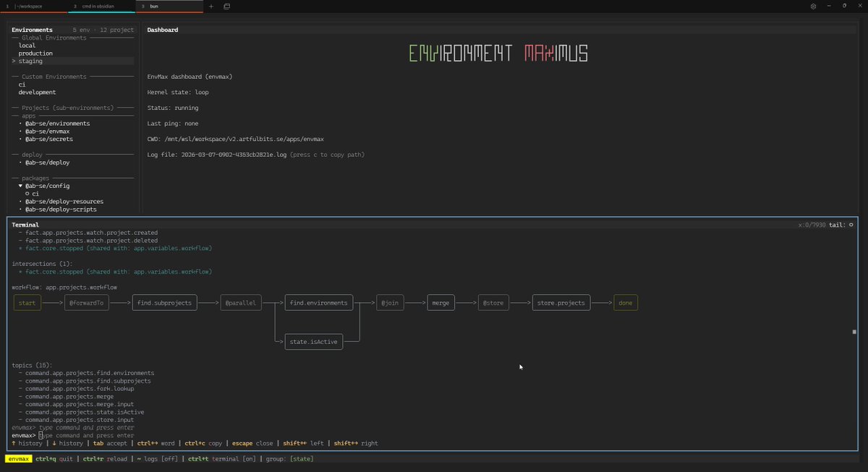
Task: Click the Dashboard panel title
Action: pos(162,30)
